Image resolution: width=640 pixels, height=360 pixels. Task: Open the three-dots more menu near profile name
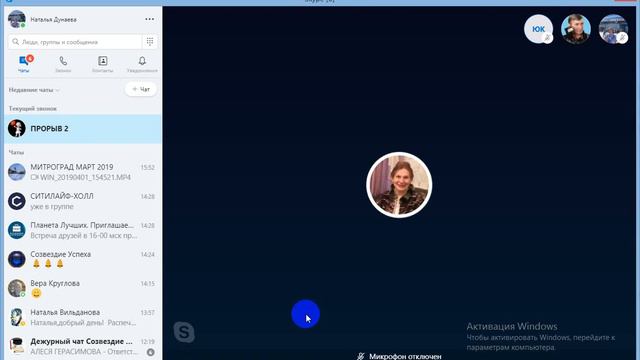pos(149,19)
